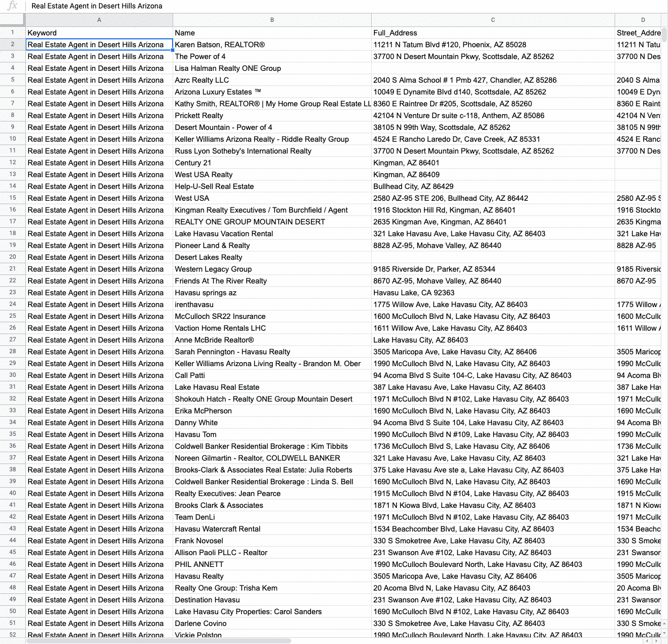This screenshot has height=644, width=668.
Task: Select the 'Street_Addre' header cell
Action: pyautogui.click(x=638, y=33)
